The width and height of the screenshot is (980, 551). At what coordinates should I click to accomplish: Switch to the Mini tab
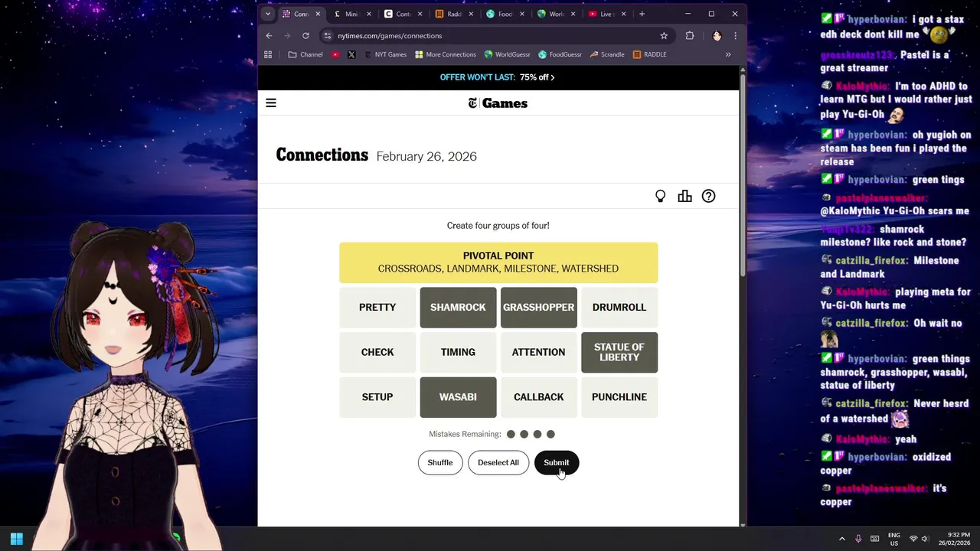351,14
